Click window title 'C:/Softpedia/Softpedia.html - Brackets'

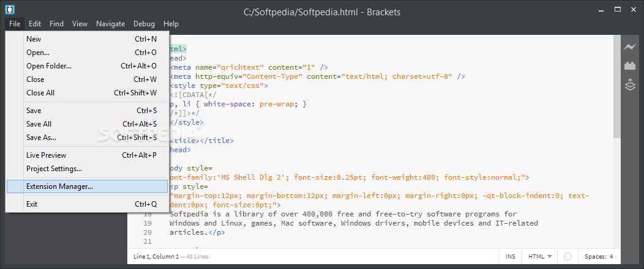coord(322,12)
